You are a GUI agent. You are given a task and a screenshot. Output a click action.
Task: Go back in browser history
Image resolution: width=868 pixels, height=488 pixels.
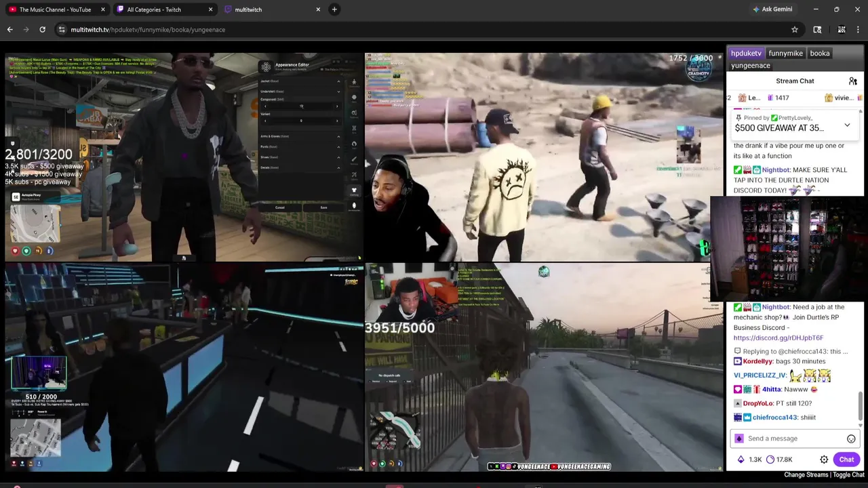tap(9, 29)
